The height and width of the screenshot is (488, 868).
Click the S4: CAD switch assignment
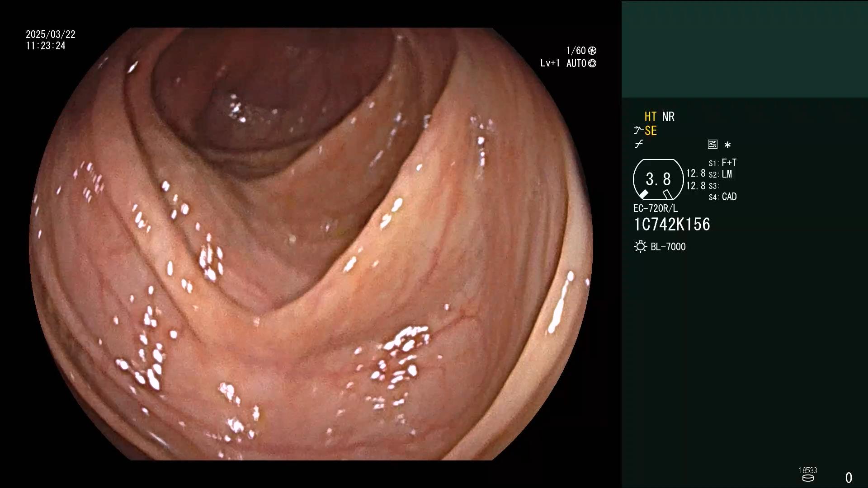pos(723,197)
